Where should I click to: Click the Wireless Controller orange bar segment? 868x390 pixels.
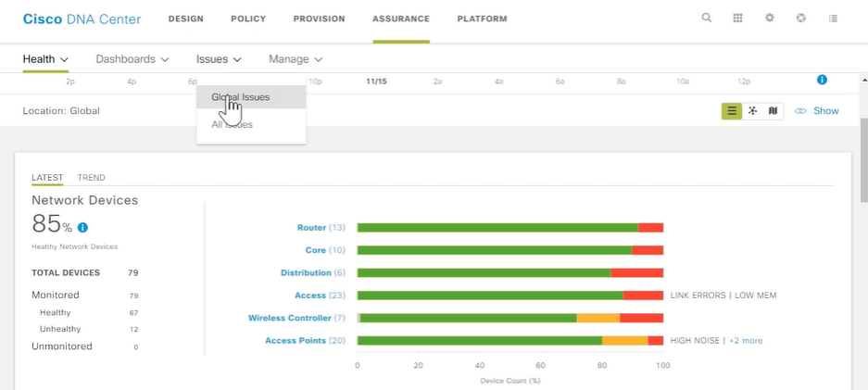(x=598, y=318)
